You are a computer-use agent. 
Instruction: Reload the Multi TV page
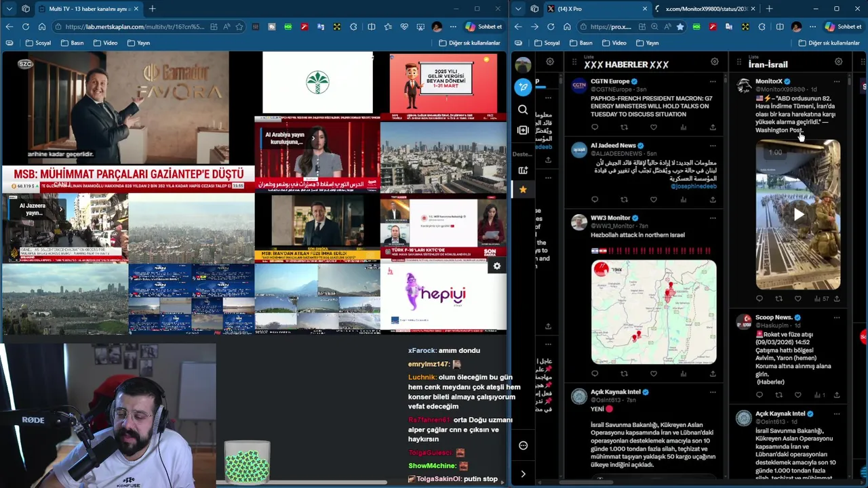click(x=26, y=26)
